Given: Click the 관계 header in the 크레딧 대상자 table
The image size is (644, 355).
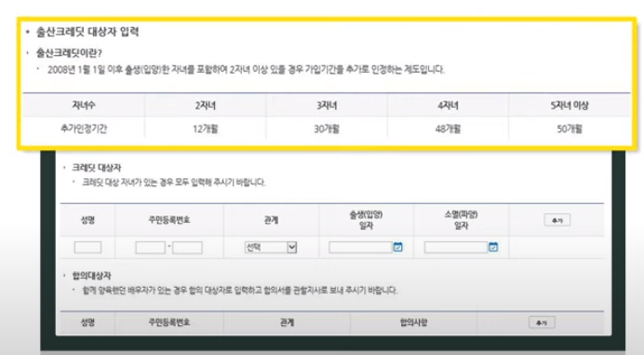Looking at the screenshot, I should [x=271, y=220].
